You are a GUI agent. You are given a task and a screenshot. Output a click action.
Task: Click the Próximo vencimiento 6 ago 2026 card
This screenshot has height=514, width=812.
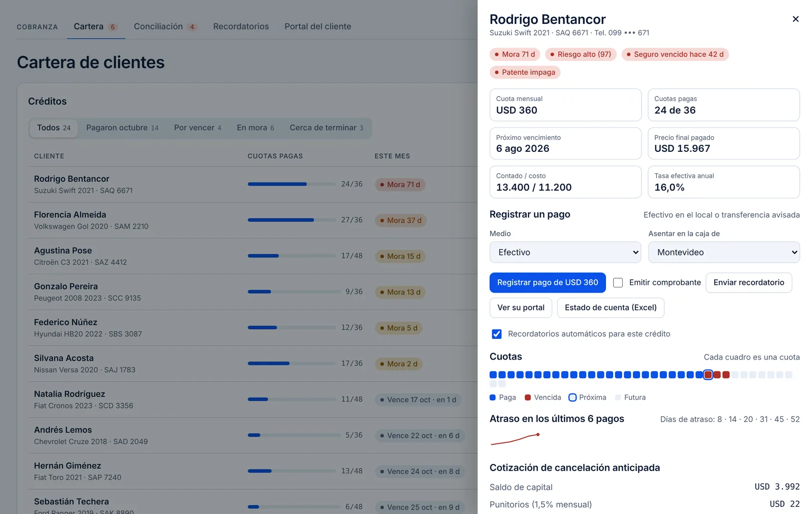click(x=565, y=143)
